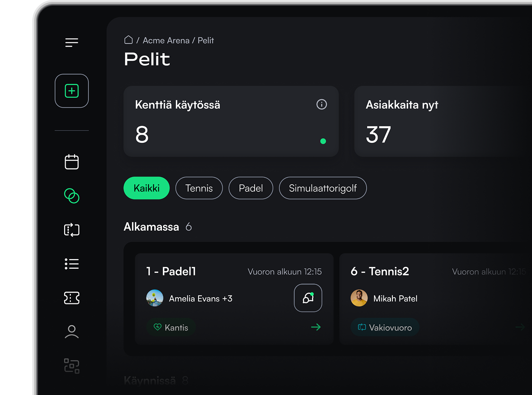The height and width of the screenshot is (395, 532).
Task: Select the overlapping circles games icon
Action: click(72, 196)
